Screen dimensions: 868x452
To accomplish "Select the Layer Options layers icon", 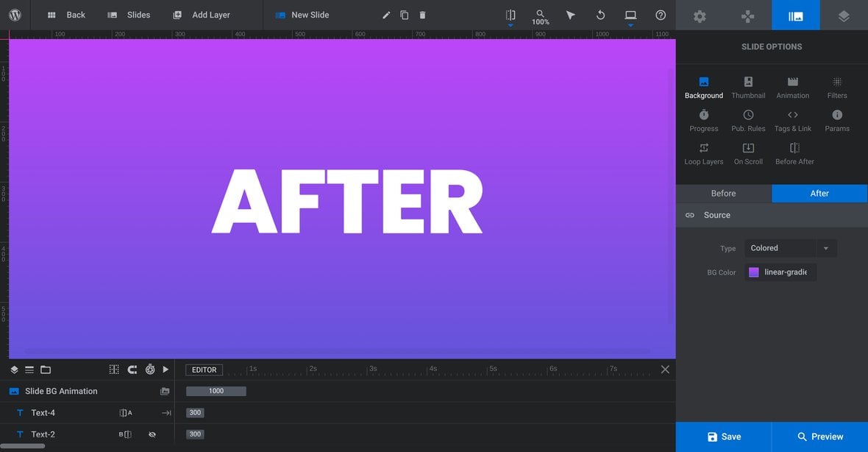I will coord(843,15).
